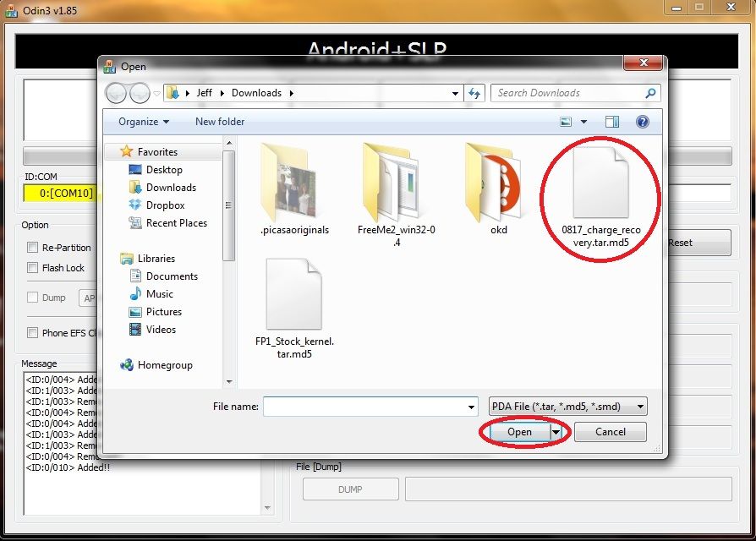The height and width of the screenshot is (541, 756).
Task: Click the File [Dump] path field
Action: click(x=568, y=489)
